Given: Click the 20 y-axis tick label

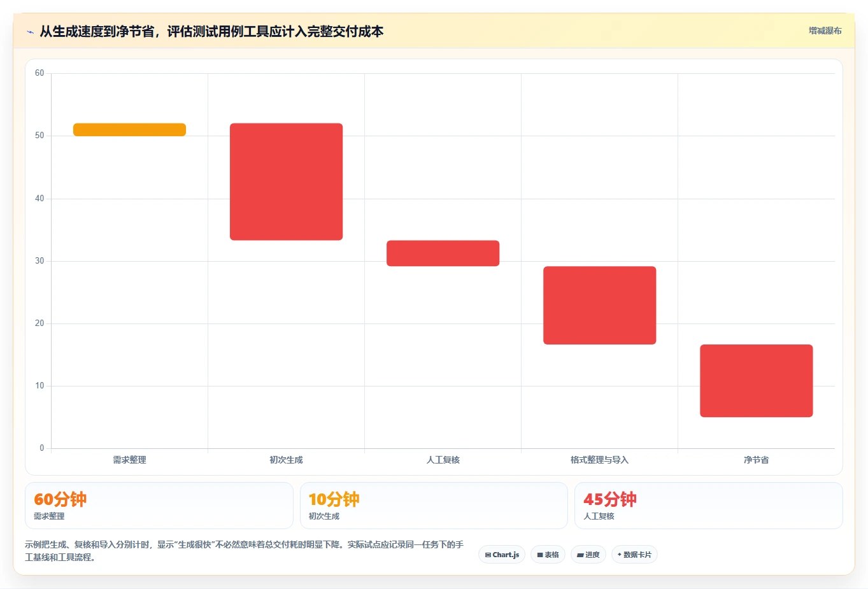Looking at the screenshot, I should click(x=39, y=323).
